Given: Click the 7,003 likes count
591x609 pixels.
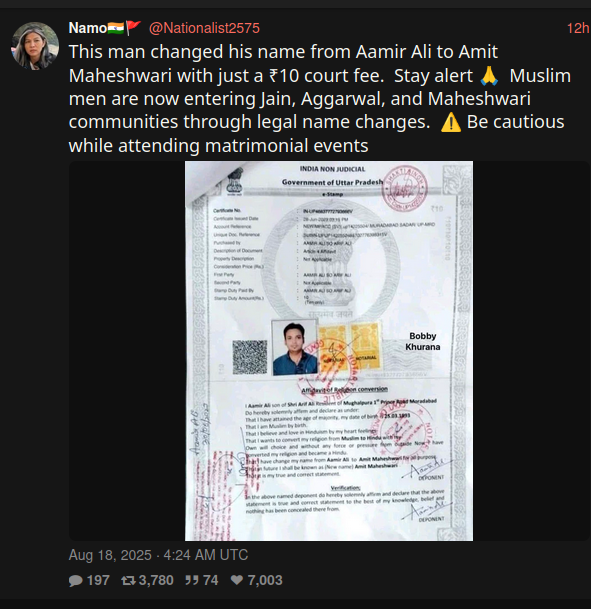Looking at the screenshot, I should [x=265, y=580].
